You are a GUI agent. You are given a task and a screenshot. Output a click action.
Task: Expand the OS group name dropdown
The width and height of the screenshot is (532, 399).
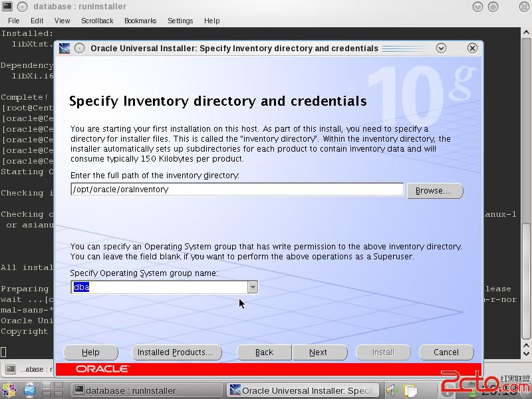coord(253,287)
